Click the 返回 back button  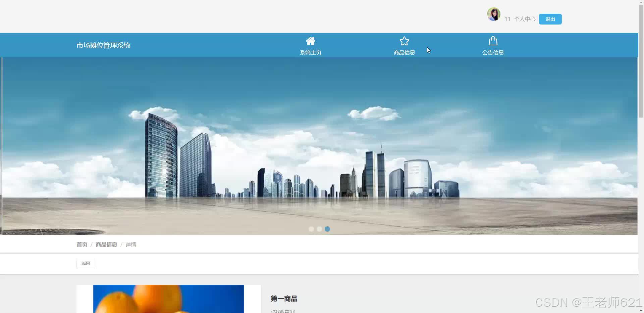tap(86, 264)
